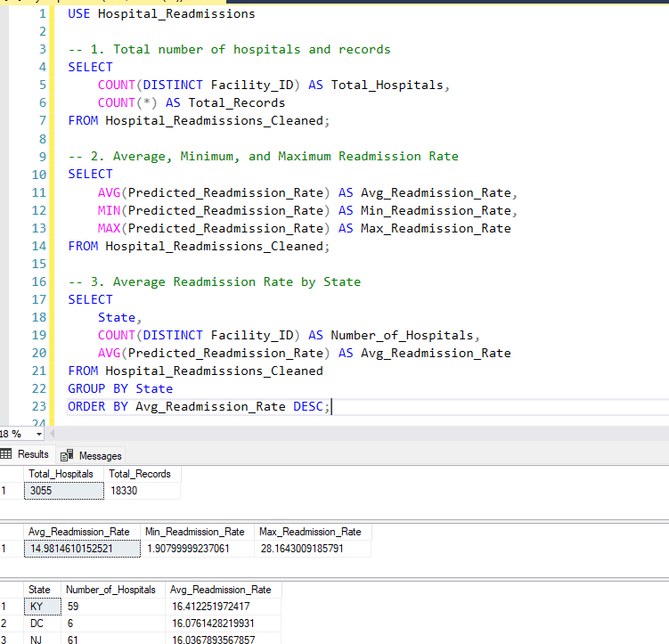Click line number 23 in the margin
This screenshot has height=644, width=669.
pos(39,406)
